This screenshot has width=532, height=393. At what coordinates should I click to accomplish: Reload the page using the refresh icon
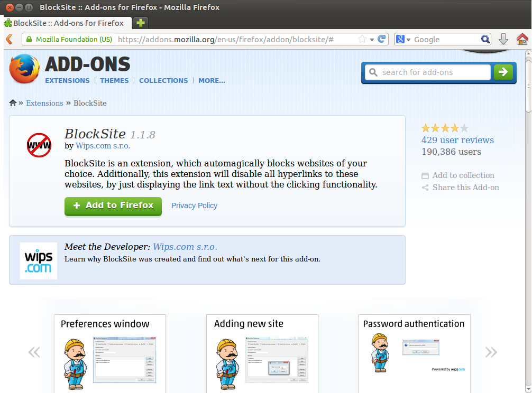(x=382, y=39)
